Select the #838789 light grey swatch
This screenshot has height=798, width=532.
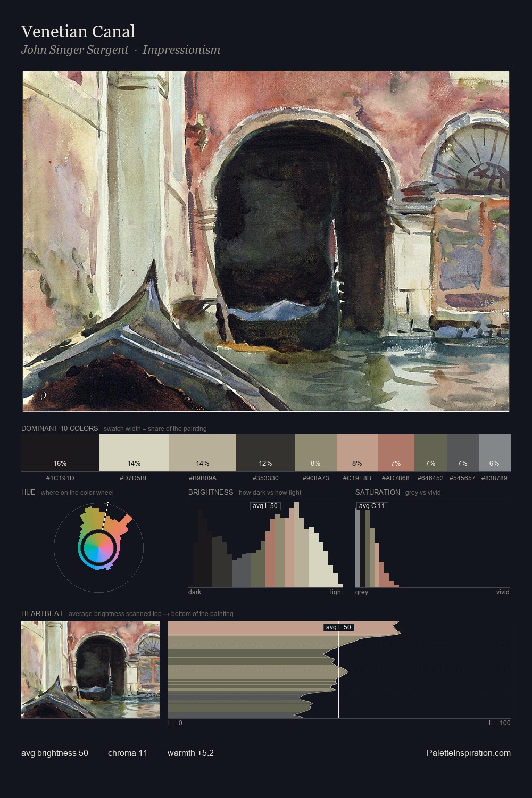pyautogui.click(x=495, y=453)
